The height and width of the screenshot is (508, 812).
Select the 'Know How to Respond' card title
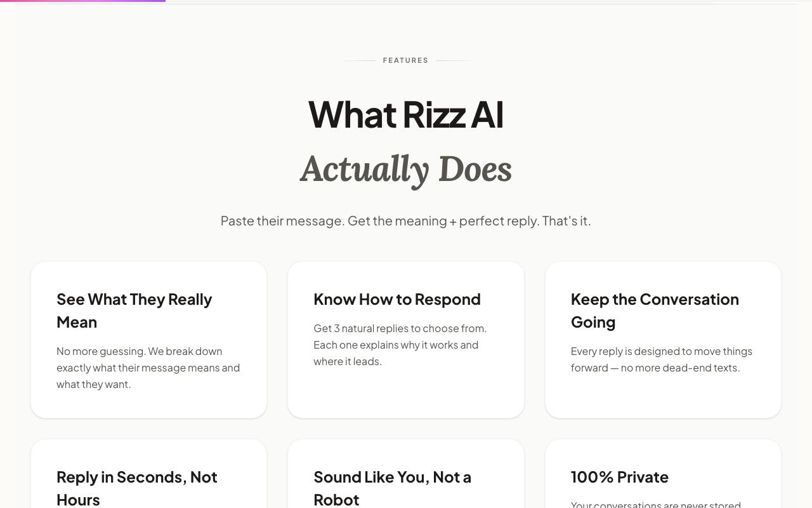397,299
